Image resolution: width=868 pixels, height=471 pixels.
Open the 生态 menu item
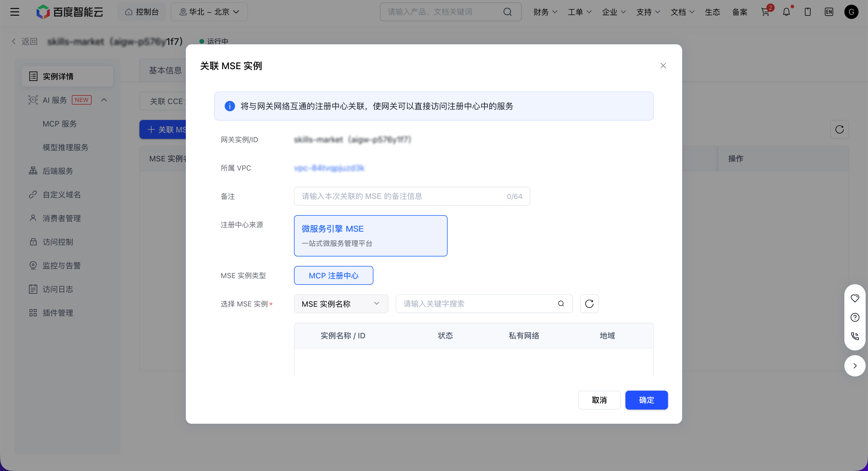click(712, 12)
